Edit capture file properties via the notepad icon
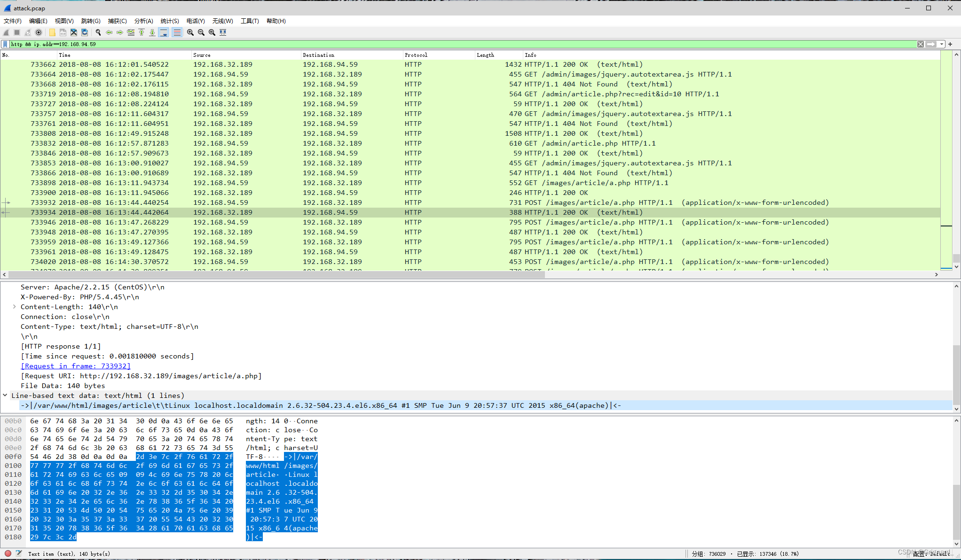This screenshot has height=560, width=961. (x=19, y=553)
